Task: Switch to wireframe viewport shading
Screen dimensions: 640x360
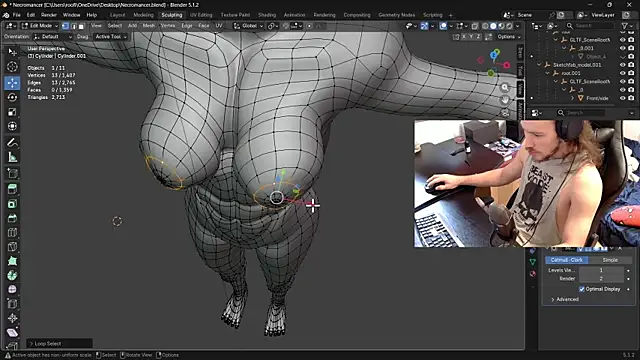Action: click(485, 26)
